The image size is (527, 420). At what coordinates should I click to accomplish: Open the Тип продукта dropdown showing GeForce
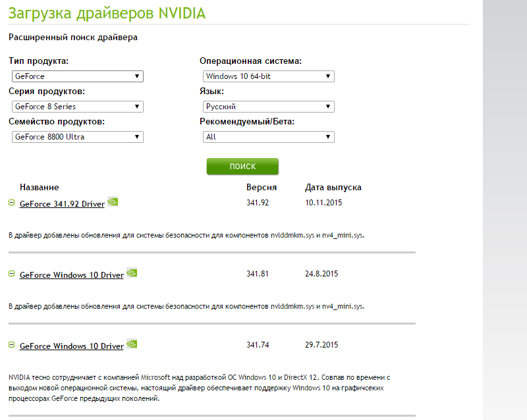pyautogui.click(x=78, y=76)
